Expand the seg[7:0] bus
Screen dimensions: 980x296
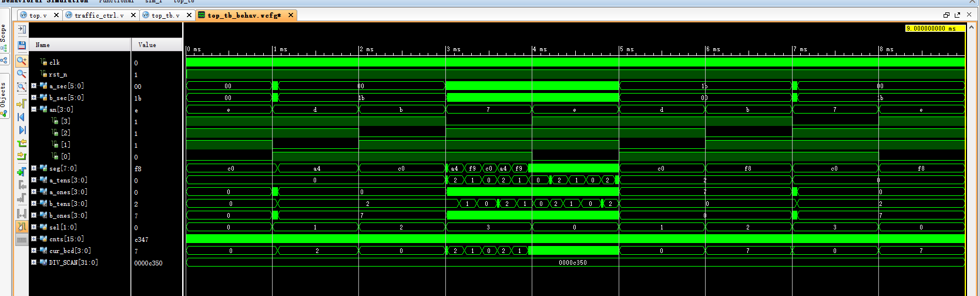(x=33, y=168)
